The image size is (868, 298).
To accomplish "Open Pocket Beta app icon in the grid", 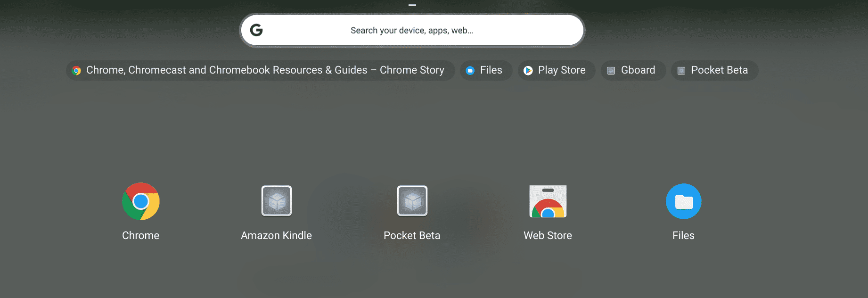I will coord(412,201).
